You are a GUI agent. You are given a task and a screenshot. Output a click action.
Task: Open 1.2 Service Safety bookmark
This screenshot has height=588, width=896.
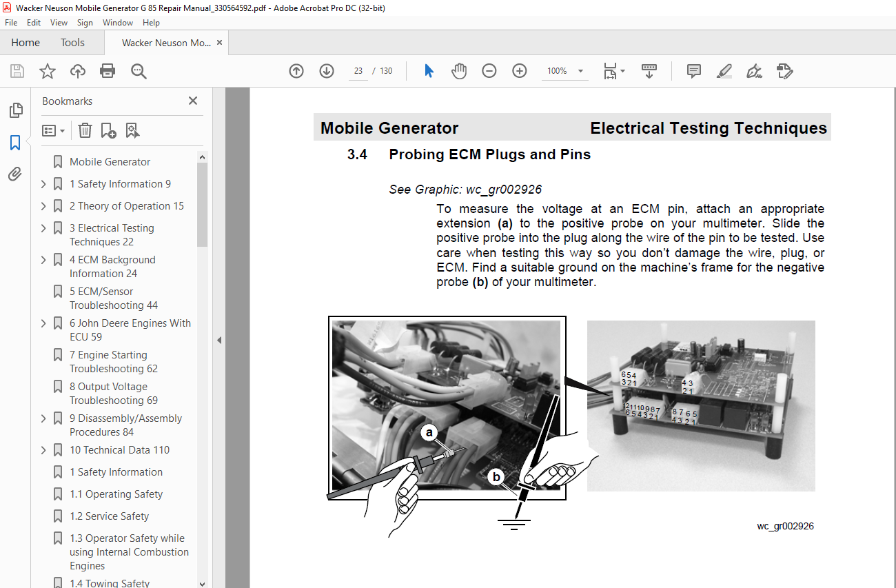coord(109,516)
